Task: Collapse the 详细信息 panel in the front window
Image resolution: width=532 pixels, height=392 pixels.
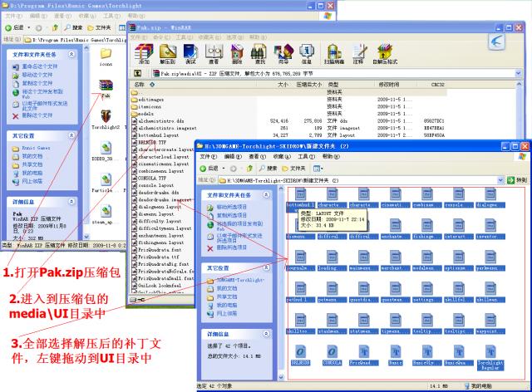Action: coord(266,334)
